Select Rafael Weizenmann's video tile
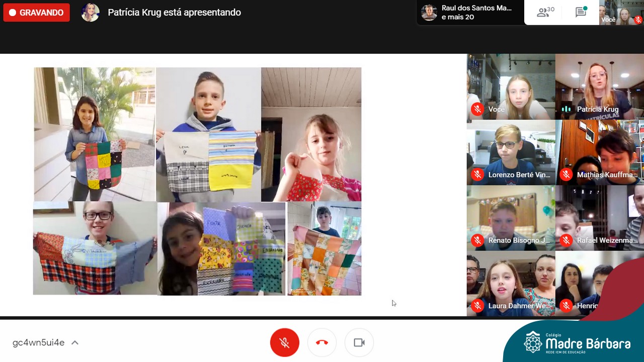 pos(599,217)
